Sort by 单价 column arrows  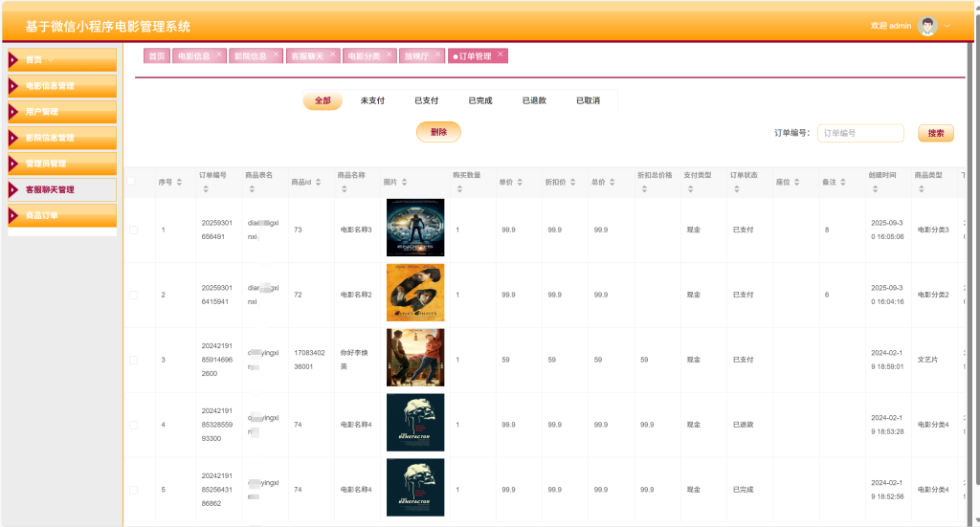520,183
